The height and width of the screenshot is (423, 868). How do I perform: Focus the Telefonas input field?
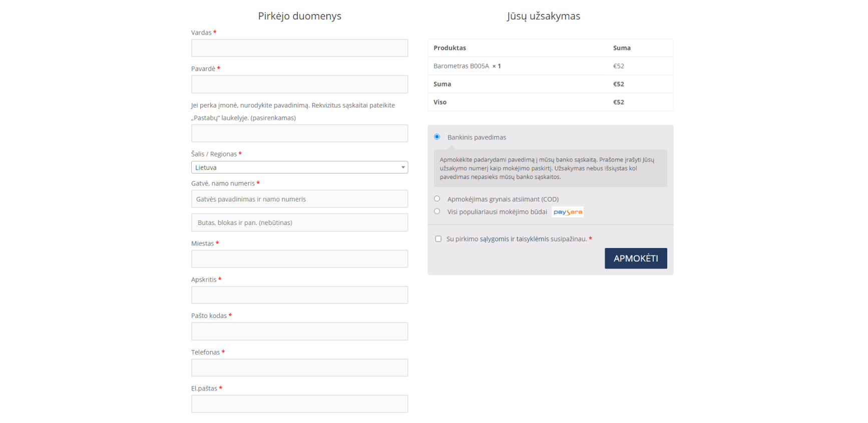pos(299,367)
